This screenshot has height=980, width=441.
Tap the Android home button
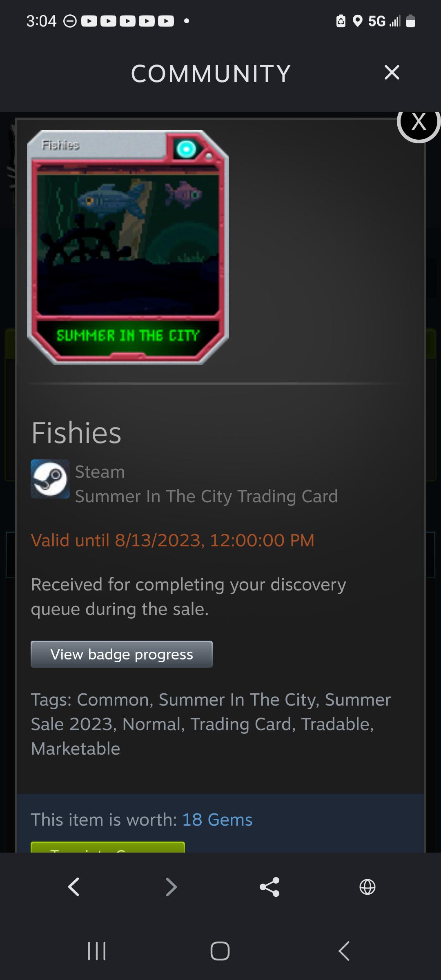[x=220, y=951]
